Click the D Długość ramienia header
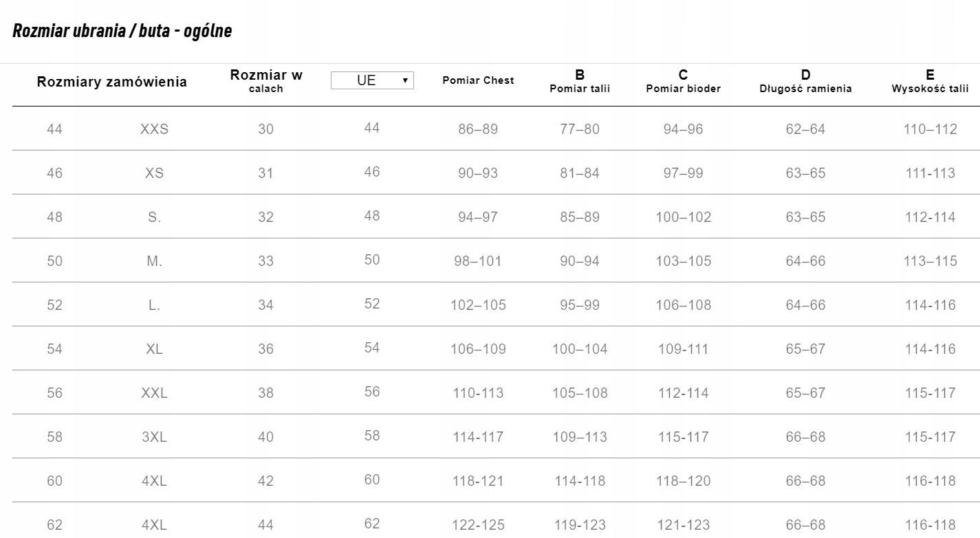980x538 pixels. 806,81
